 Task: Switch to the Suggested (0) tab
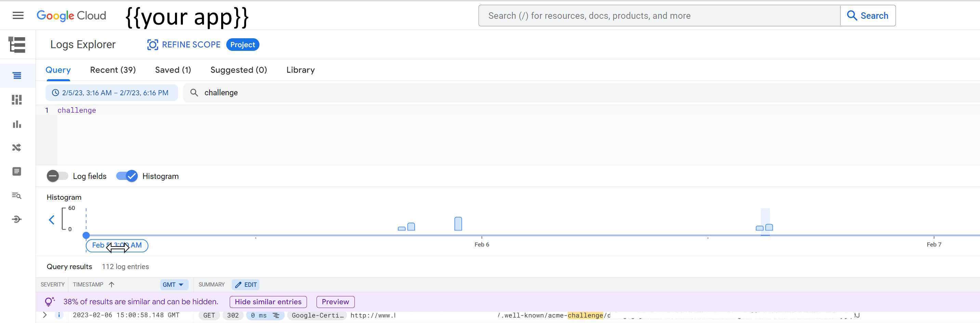click(x=239, y=70)
